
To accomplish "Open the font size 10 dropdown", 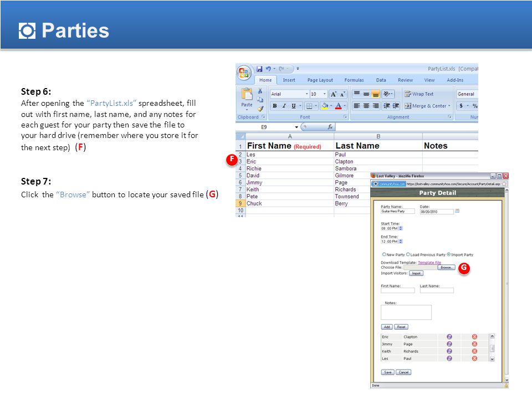I will [x=324, y=94].
